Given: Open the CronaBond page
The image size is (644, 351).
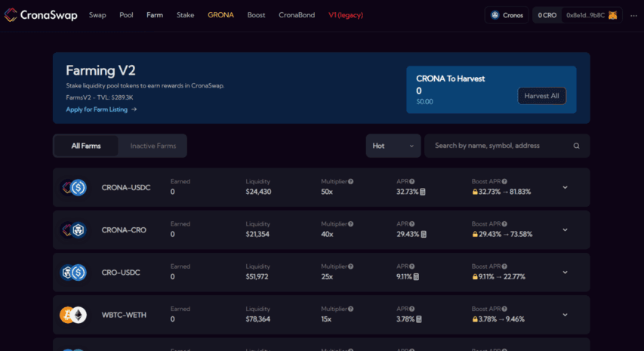Looking at the screenshot, I should tap(297, 15).
